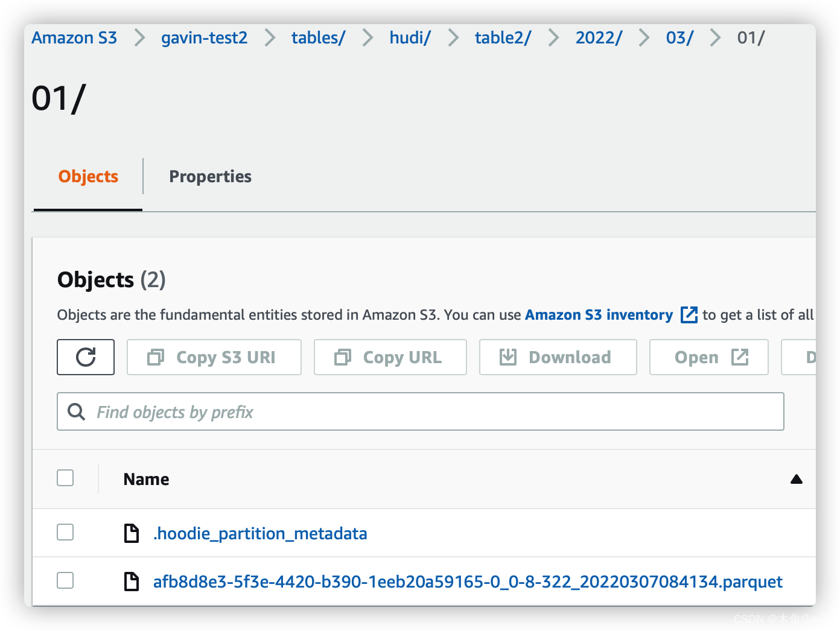Click the current 01/ breadcrumb text
The width and height of the screenshot is (840, 631).
pyautogui.click(x=751, y=37)
